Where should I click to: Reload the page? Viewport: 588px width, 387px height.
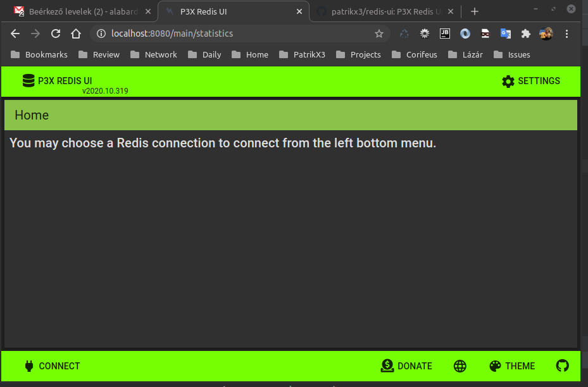coord(56,34)
